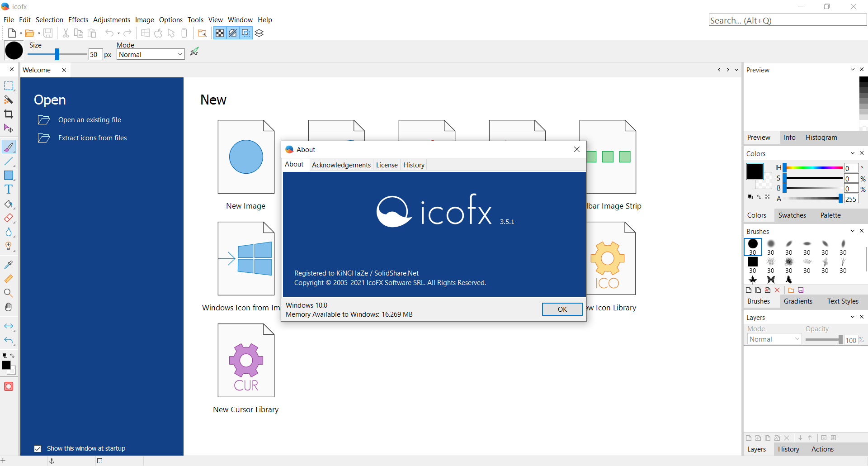The height and width of the screenshot is (466, 868).
Task: Toggle the transparency checkerboard display
Action: point(220,33)
